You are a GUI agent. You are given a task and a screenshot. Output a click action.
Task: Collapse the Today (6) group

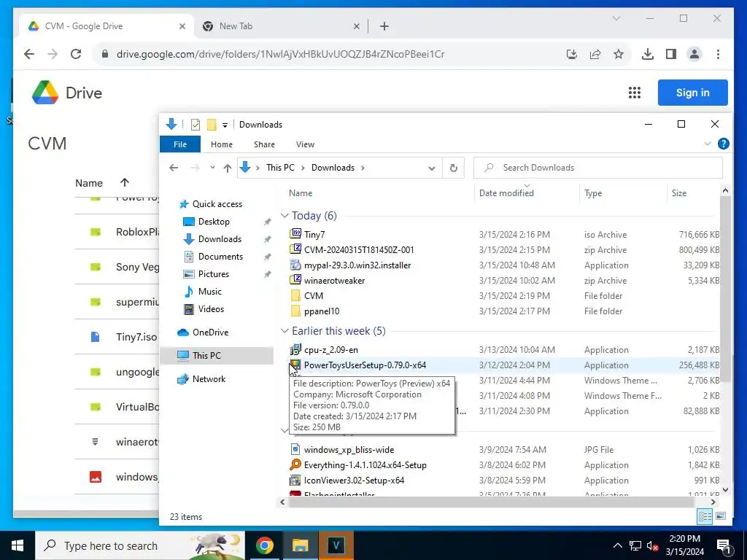pyautogui.click(x=285, y=215)
